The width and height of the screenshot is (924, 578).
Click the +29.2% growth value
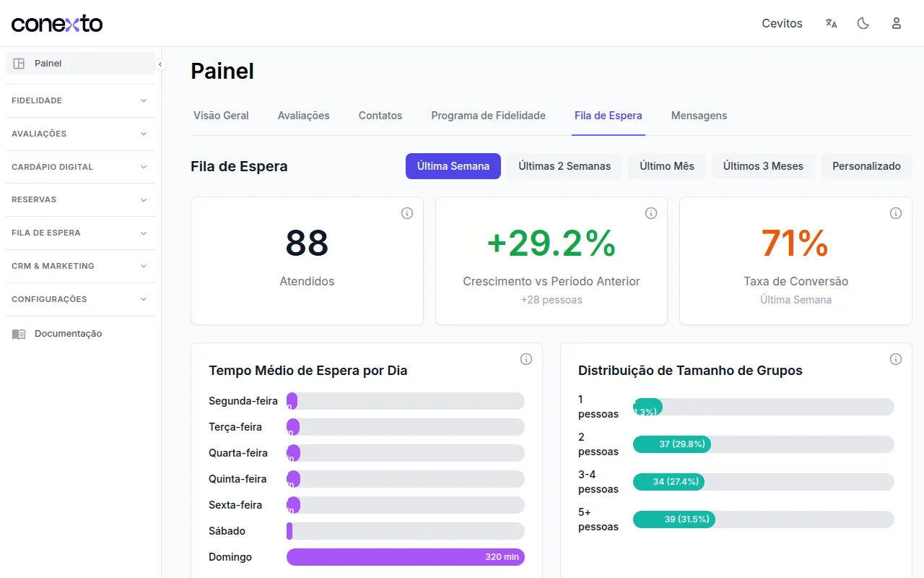click(x=552, y=243)
